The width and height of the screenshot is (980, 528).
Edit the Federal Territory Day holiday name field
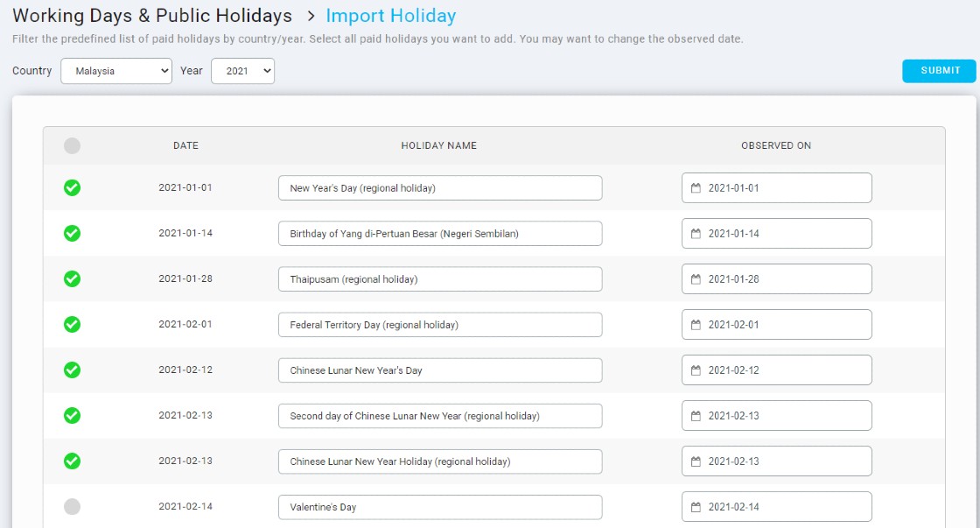point(440,325)
